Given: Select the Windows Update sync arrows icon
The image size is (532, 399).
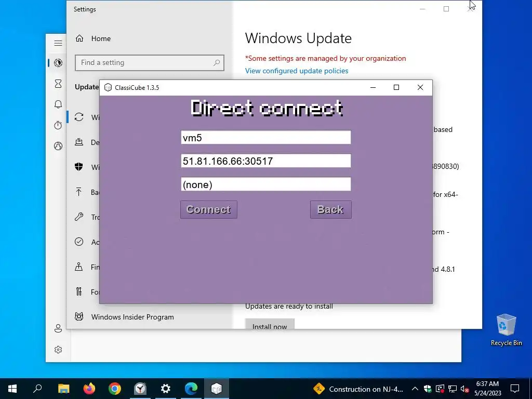Looking at the screenshot, I should pyautogui.click(x=79, y=117).
